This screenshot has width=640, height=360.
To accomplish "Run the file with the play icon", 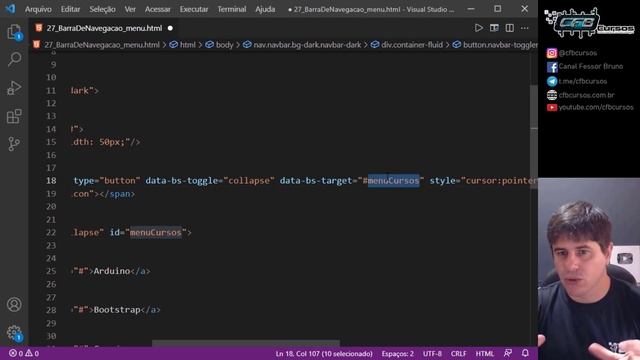I will [x=478, y=28].
